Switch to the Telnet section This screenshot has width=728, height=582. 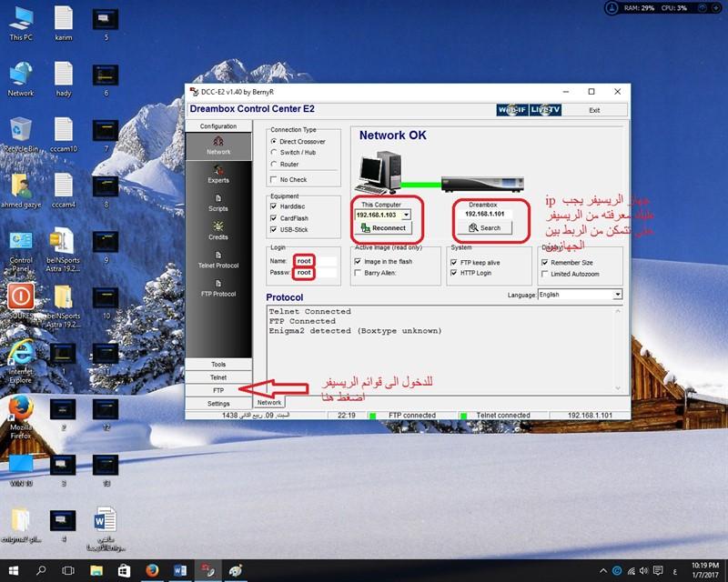(218, 377)
